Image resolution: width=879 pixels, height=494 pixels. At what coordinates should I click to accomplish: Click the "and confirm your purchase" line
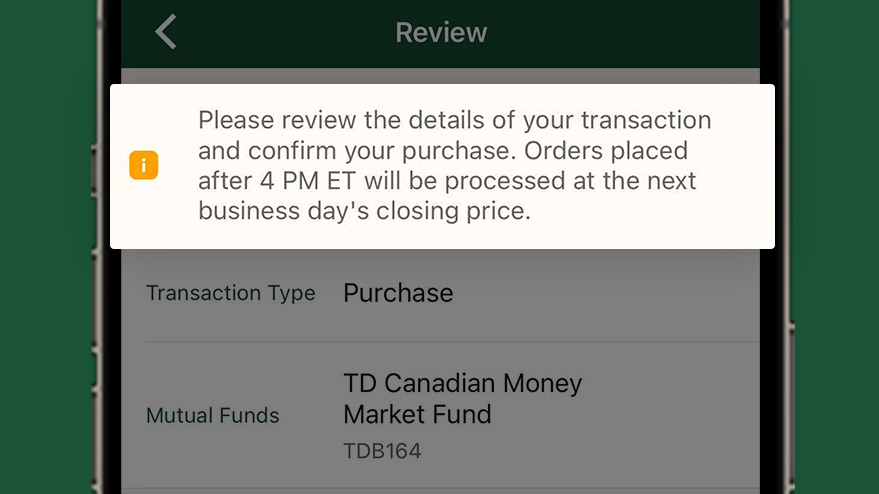[x=443, y=150]
